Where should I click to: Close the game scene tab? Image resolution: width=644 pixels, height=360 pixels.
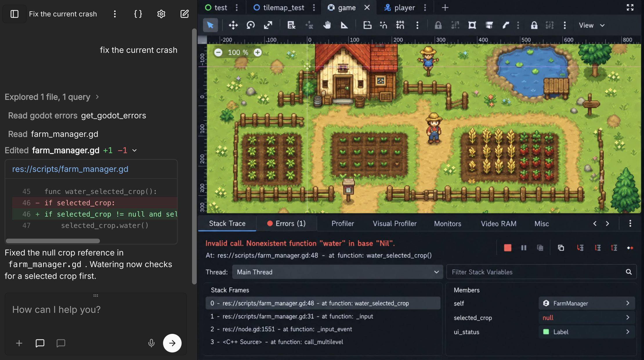[367, 8]
